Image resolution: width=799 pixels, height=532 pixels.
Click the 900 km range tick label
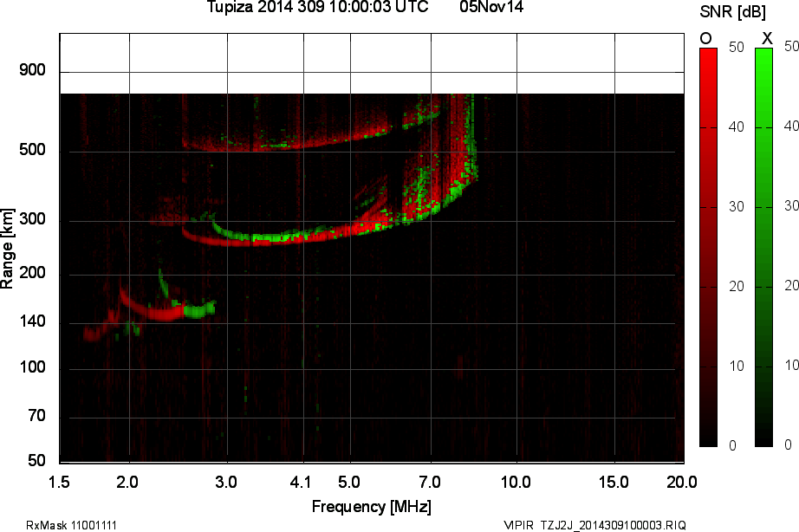32,70
